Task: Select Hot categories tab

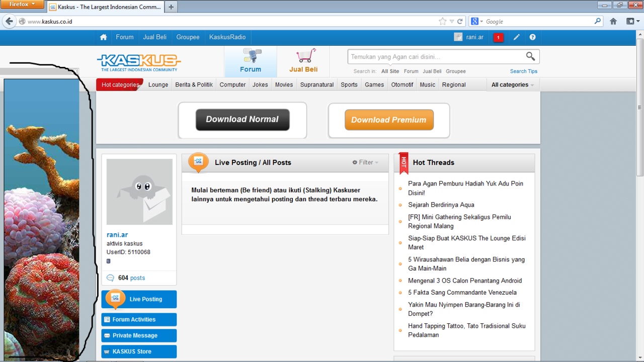Action: point(120,84)
